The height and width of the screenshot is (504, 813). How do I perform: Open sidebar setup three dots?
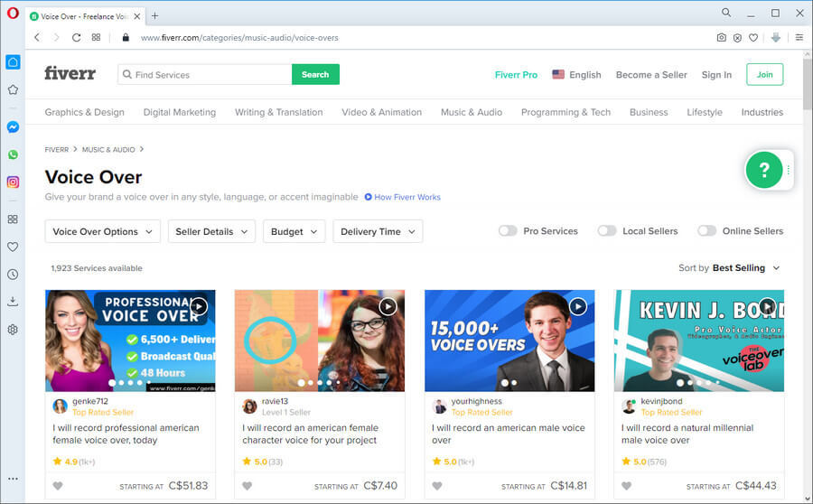(13, 479)
